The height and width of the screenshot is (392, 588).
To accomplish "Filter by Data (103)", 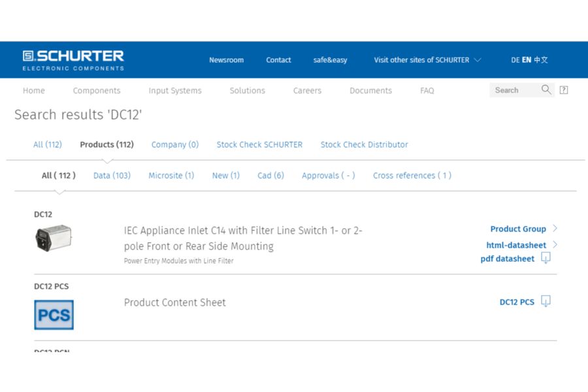I will pos(112,175).
